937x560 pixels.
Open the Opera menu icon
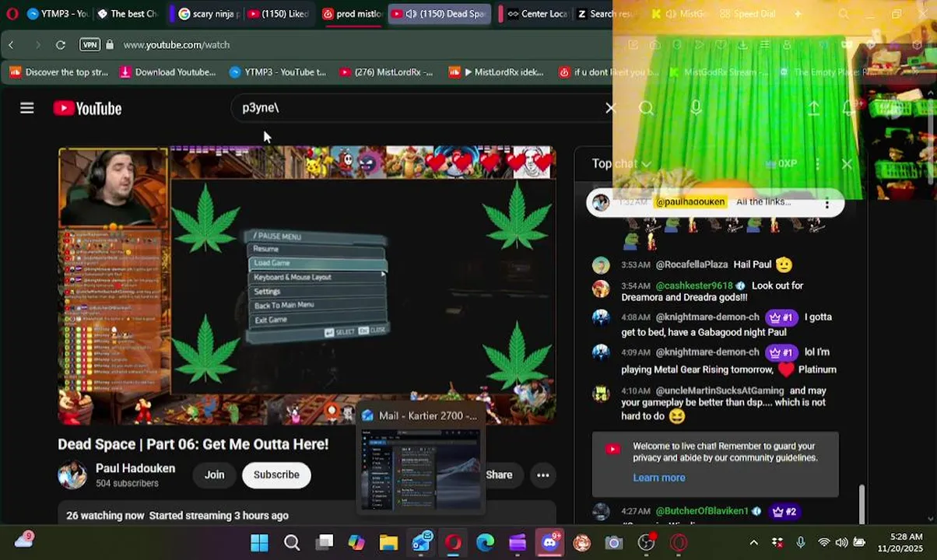coord(12,14)
